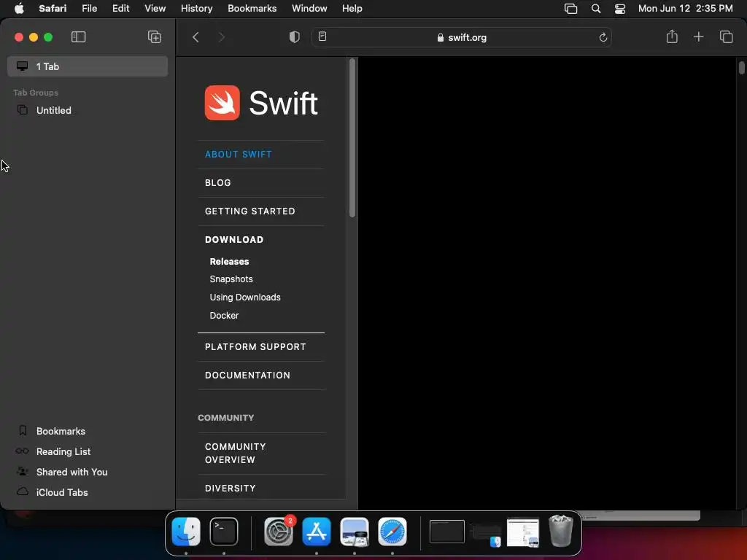Image resolution: width=747 pixels, height=560 pixels.
Task: Go to the Releases sub-link
Action: (x=229, y=262)
